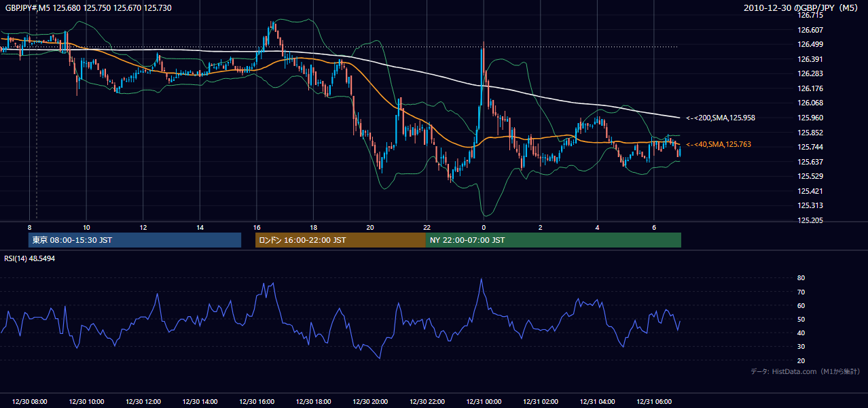Click hour label 12 under price chart
The height and width of the screenshot is (408, 868).
coord(143,227)
